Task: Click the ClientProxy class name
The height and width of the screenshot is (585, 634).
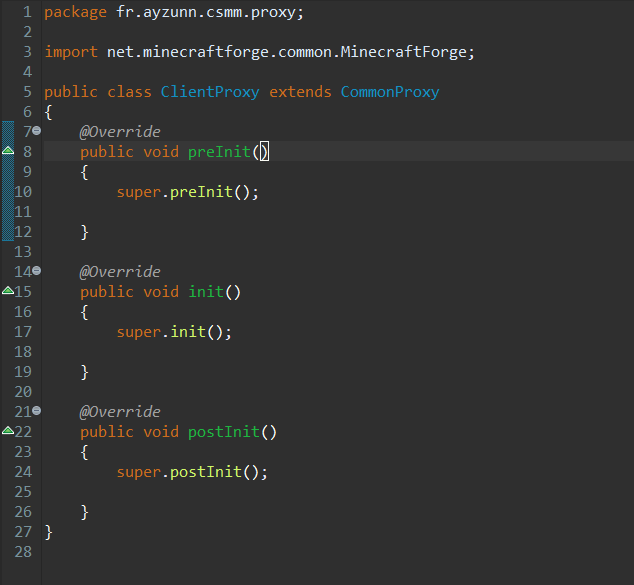Action: pyautogui.click(x=209, y=91)
